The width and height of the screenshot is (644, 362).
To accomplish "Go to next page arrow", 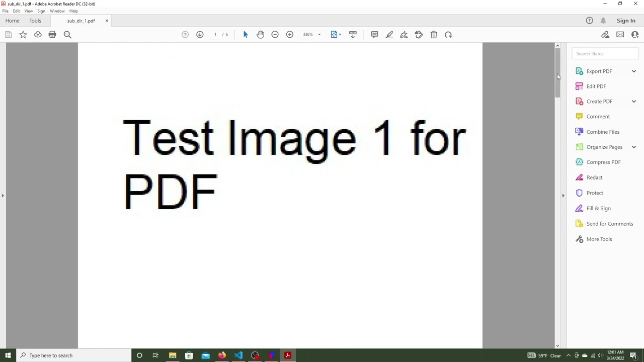I will click(x=200, y=35).
